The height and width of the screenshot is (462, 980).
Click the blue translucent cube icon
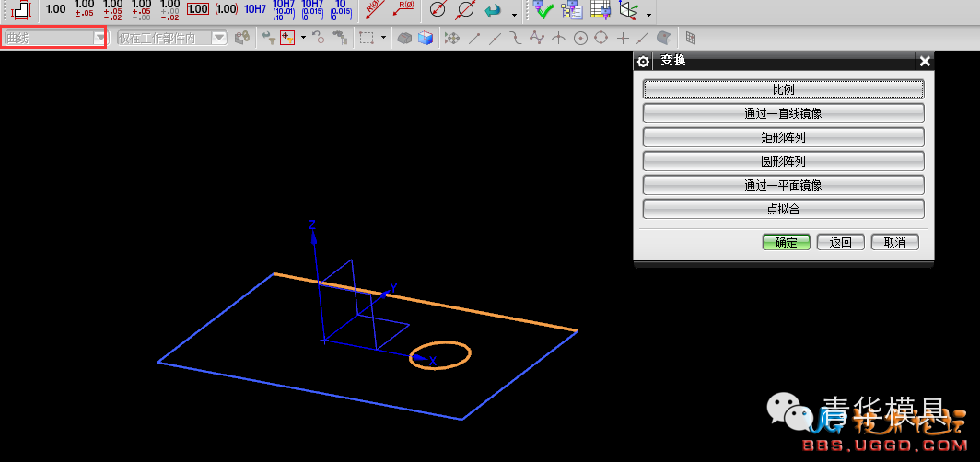(x=425, y=38)
